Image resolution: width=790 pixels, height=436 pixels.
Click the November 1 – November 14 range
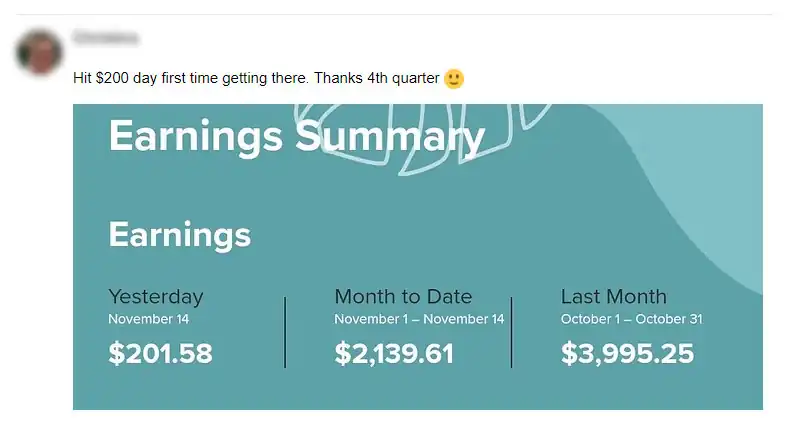[419, 319]
